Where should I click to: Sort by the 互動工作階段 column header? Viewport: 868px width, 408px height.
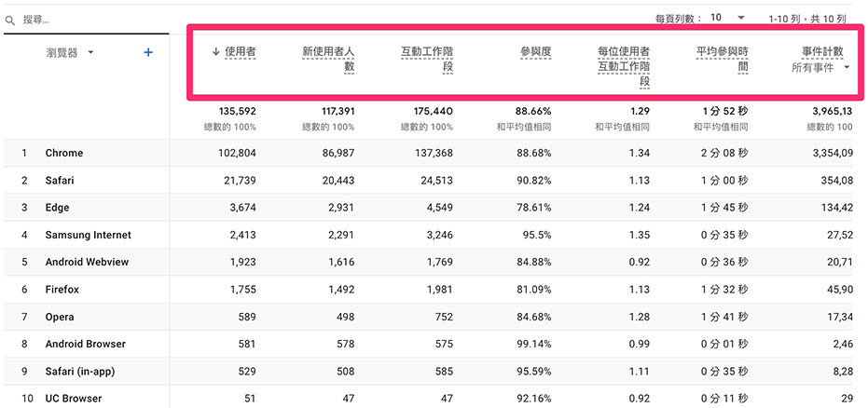point(427,60)
